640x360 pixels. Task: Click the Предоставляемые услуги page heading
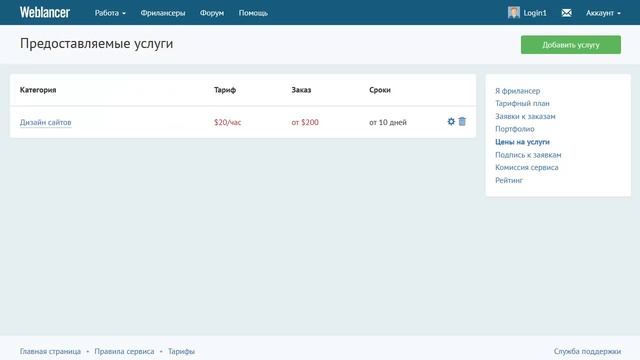[96, 44]
